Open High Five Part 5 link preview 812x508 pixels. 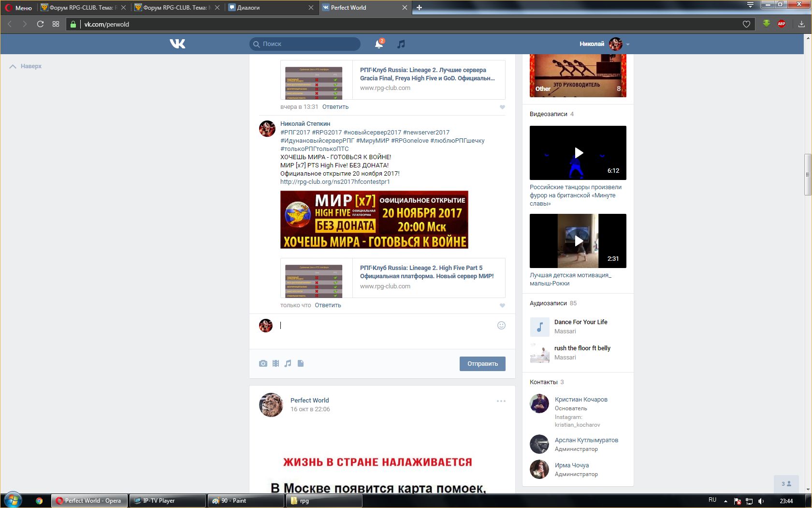pos(392,278)
